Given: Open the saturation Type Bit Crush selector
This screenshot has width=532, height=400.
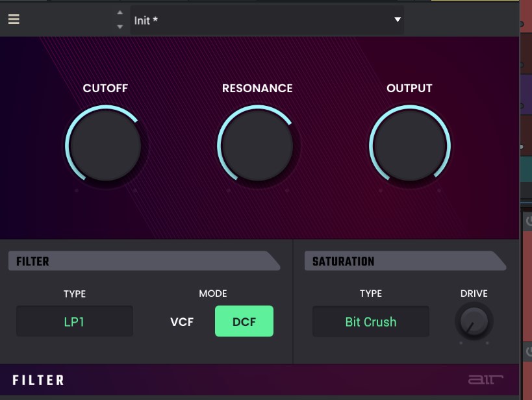Looking at the screenshot, I should [370, 321].
